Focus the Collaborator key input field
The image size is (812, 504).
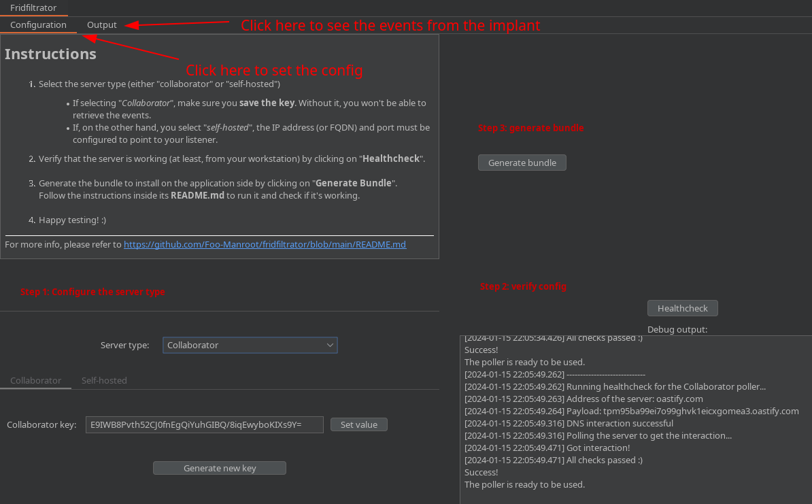(x=205, y=424)
